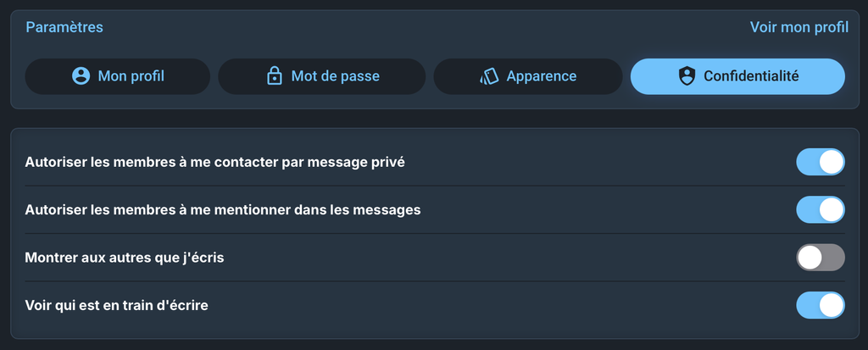Click the white knob of the grey switch
868x350 pixels.
pos(810,257)
